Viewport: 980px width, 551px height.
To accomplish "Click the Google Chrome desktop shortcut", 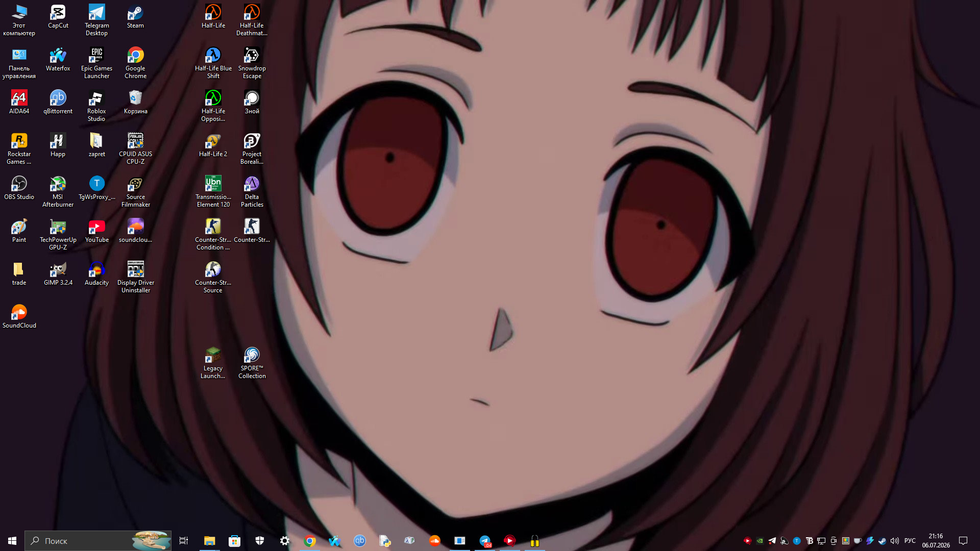I will pyautogui.click(x=135, y=63).
